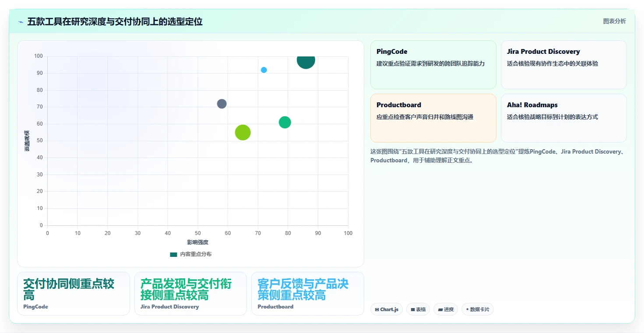Open the Jira Product Discovery card
The image size is (644, 333).
point(564,65)
